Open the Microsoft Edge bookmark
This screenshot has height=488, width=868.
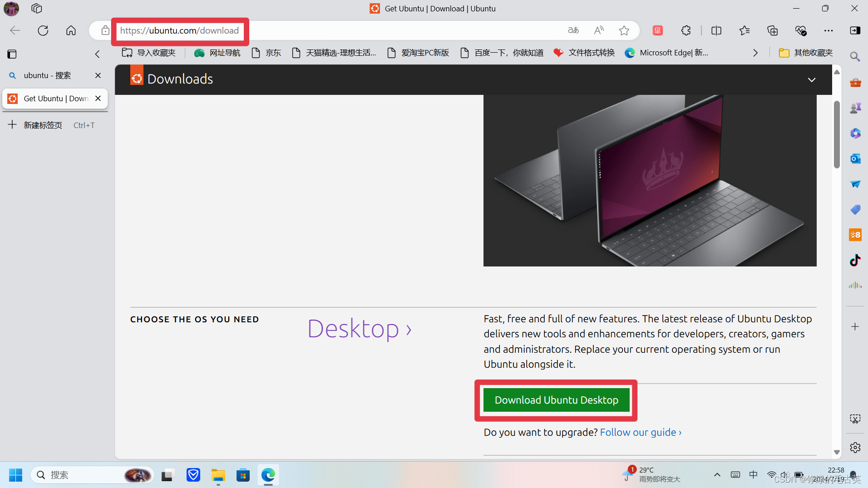[x=666, y=53]
